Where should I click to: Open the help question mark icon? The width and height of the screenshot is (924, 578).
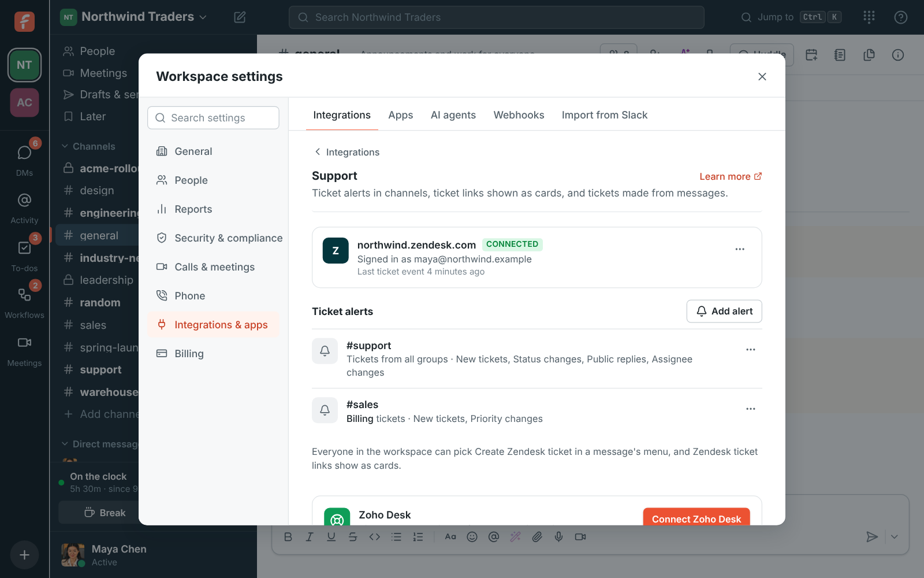tap(900, 17)
